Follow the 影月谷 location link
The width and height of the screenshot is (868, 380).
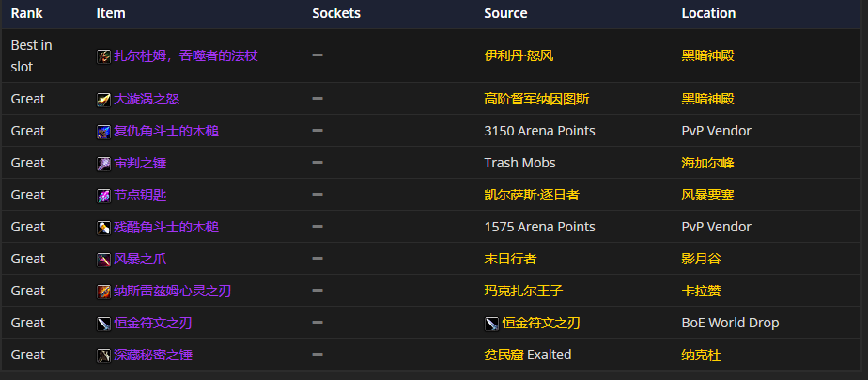pyautogui.click(x=701, y=260)
